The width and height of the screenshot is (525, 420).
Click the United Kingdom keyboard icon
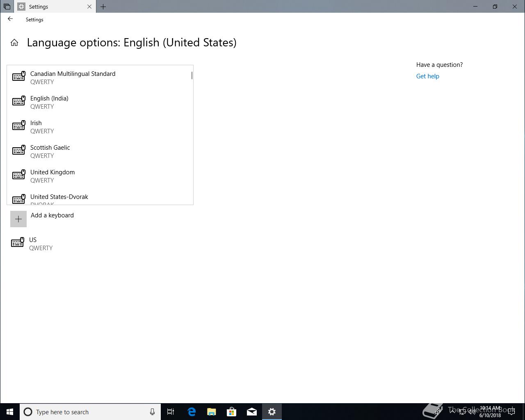coord(19,175)
